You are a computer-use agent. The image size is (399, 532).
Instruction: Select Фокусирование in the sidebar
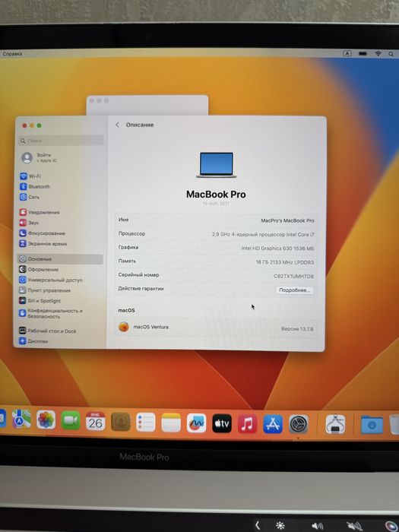(43, 233)
